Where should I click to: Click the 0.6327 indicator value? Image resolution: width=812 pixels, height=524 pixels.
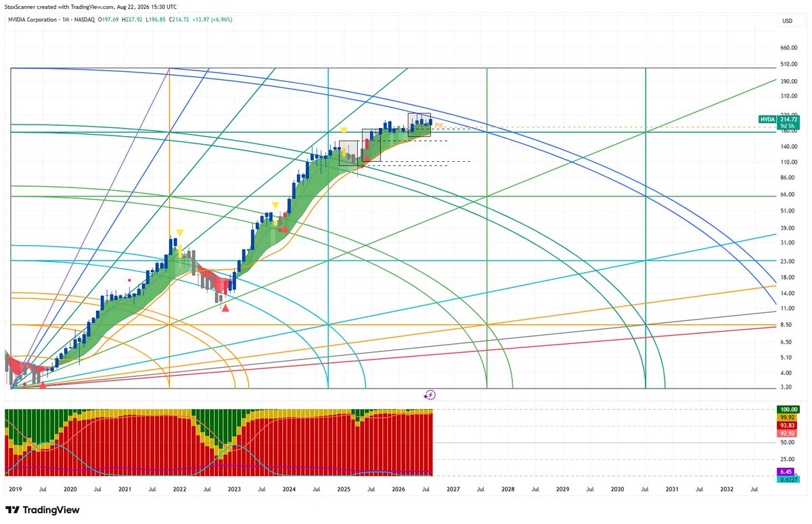point(788,479)
